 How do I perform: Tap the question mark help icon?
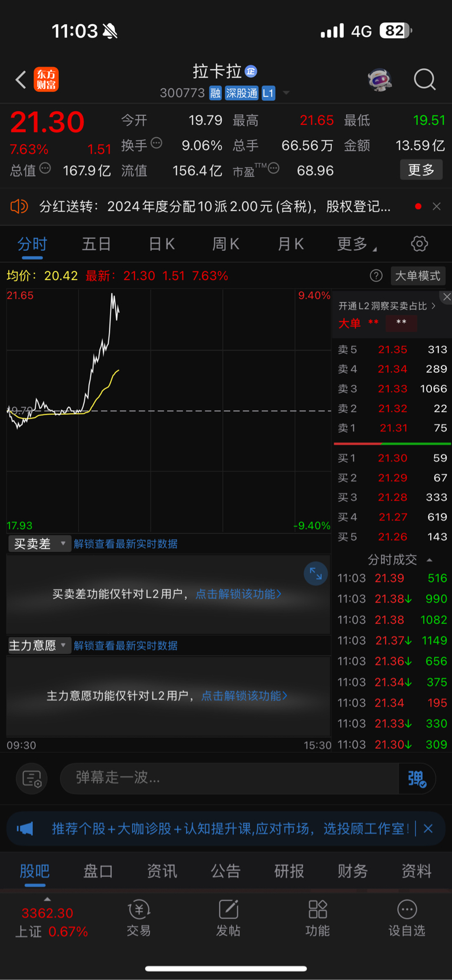[x=376, y=275]
